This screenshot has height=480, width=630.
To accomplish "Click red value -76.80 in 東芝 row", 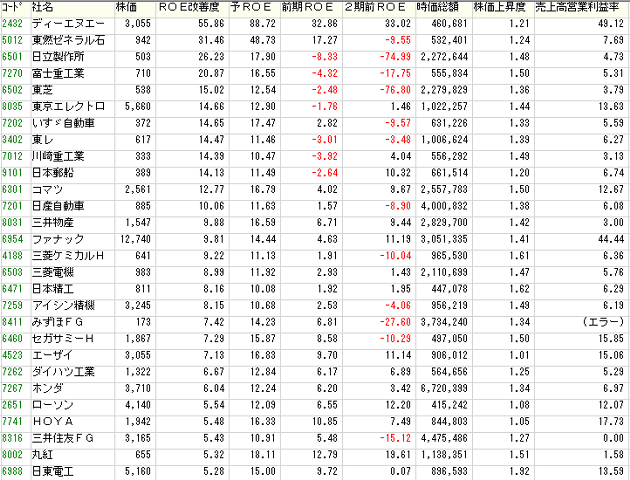I will (396, 90).
